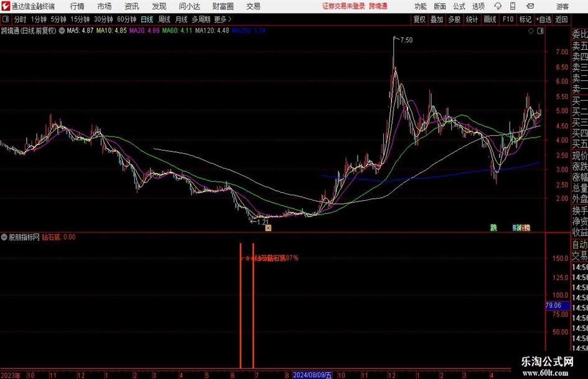Switch to the 5分钟 period tab
The image size is (588, 379).
point(58,19)
